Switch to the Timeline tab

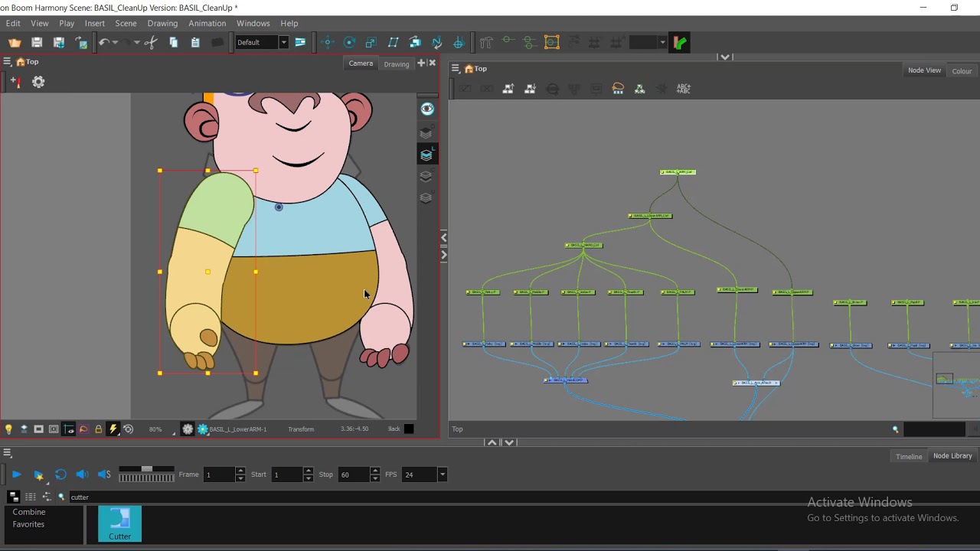click(x=909, y=456)
